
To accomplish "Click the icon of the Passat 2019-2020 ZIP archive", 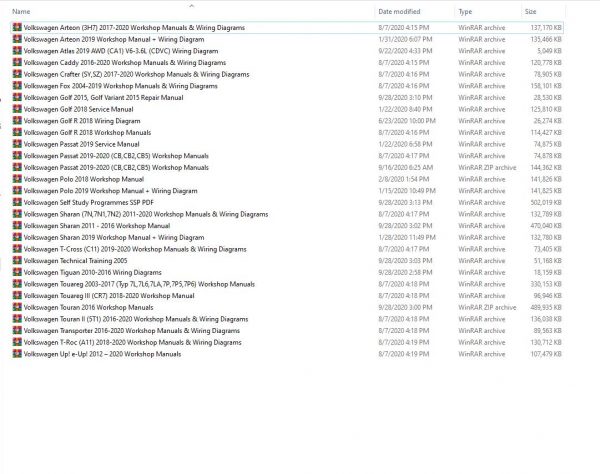I will pos(17,167).
